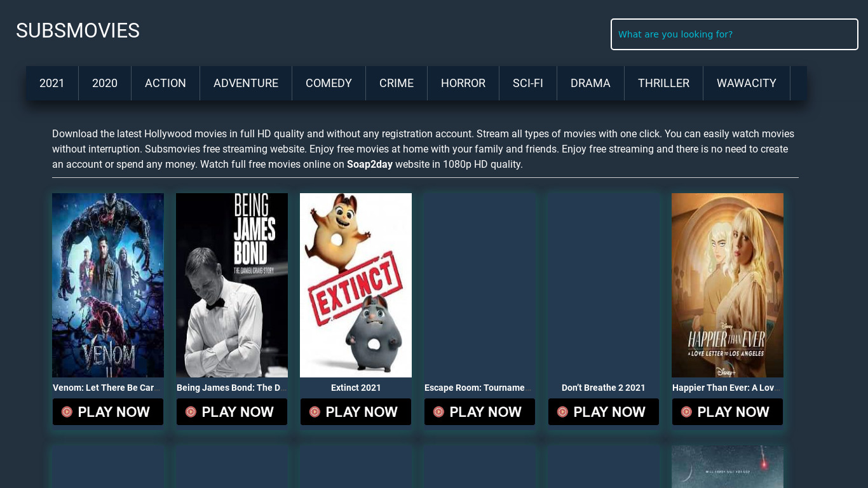This screenshot has height=488, width=868.
Task: Click PLAY NOW text under Venom
Action: pos(114,412)
